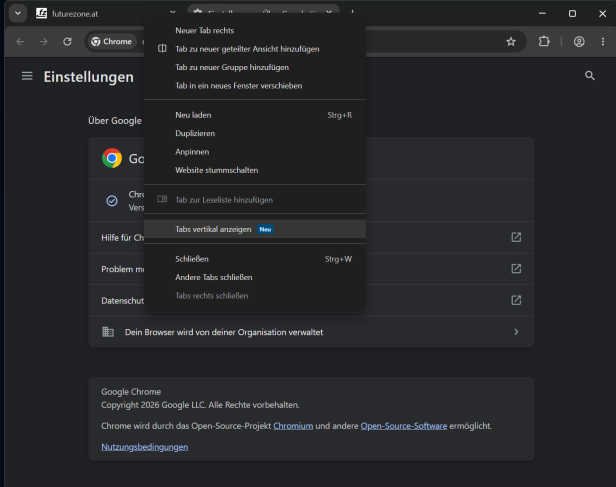Choose Tab zu neuer geteilter Ansicht hinzufügen

(x=255, y=49)
